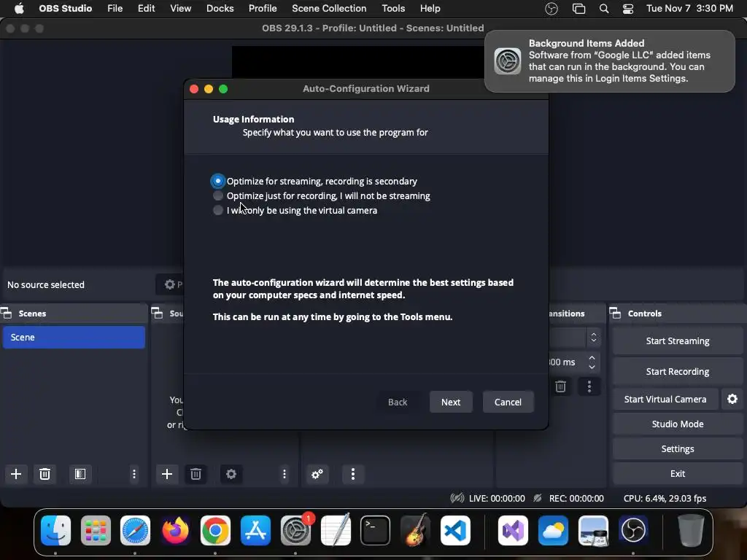The height and width of the screenshot is (560, 747).
Task: Open virtual camera settings gear
Action: [x=732, y=399]
